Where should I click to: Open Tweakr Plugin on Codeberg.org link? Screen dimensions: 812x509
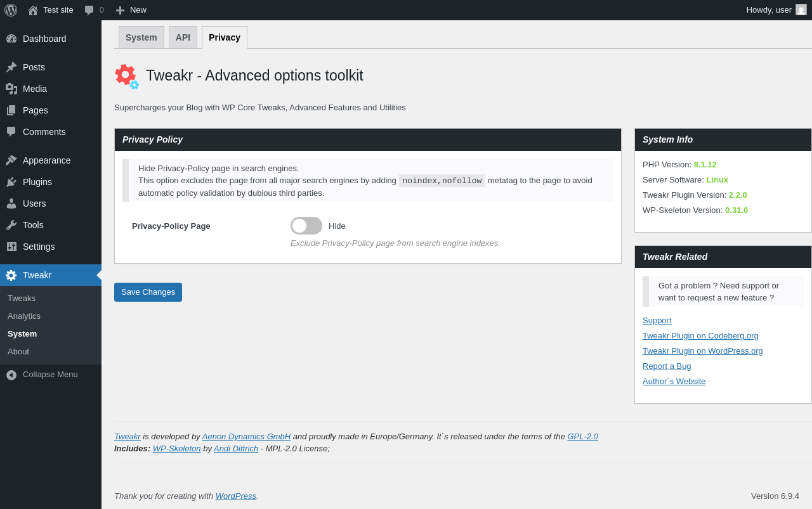pyautogui.click(x=700, y=336)
